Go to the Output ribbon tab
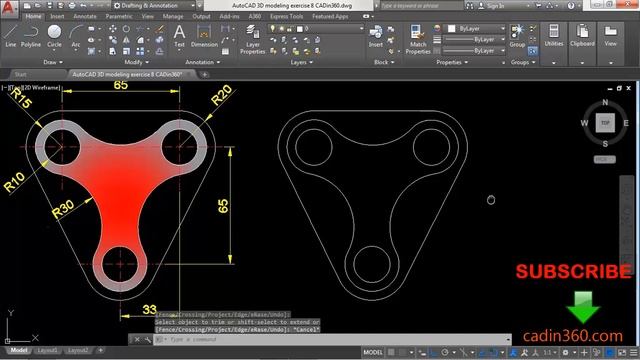 (x=201, y=16)
